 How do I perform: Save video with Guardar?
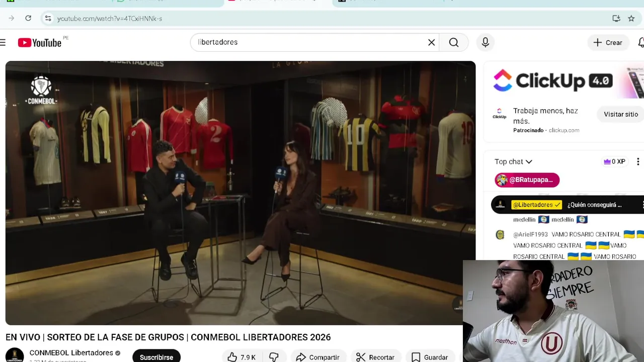coord(430,357)
